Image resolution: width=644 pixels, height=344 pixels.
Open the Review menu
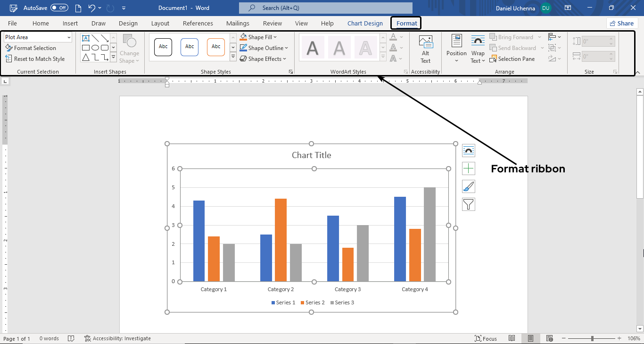pos(272,23)
